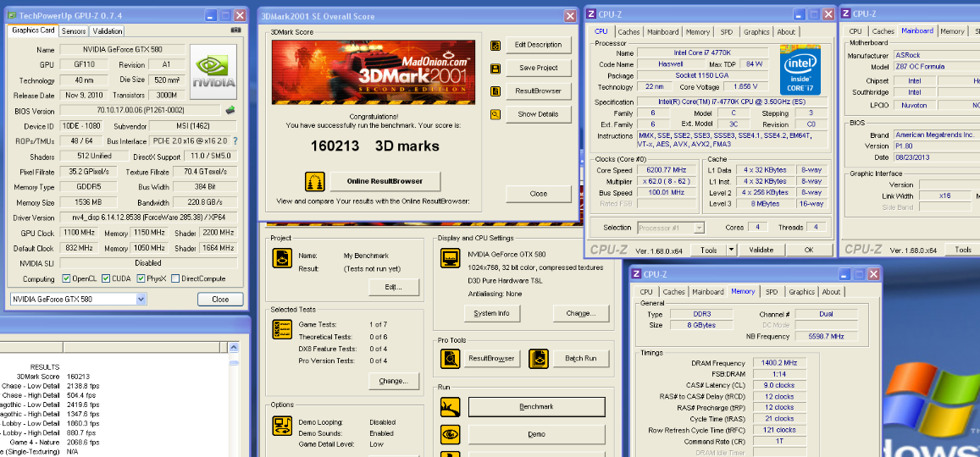The width and height of the screenshot is (980, 457).
Task: Click the System Info button
Action: (x=492, y=313)
